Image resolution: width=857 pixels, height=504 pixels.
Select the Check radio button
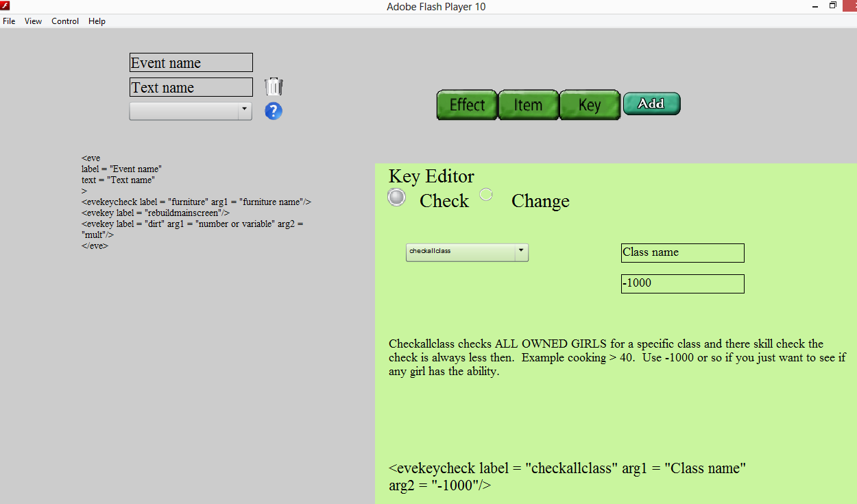point(396,197)
